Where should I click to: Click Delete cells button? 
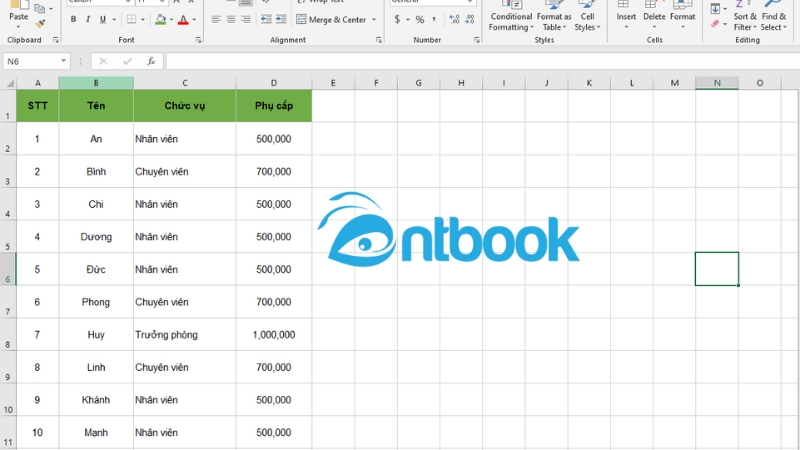[x=654, y=15]
